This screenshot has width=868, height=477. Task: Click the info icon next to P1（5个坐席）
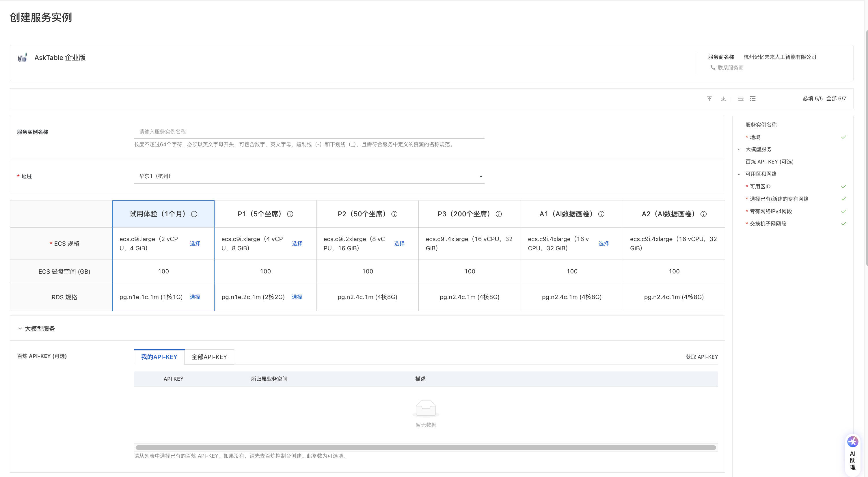pyautogui.click(x=290, y=214)
